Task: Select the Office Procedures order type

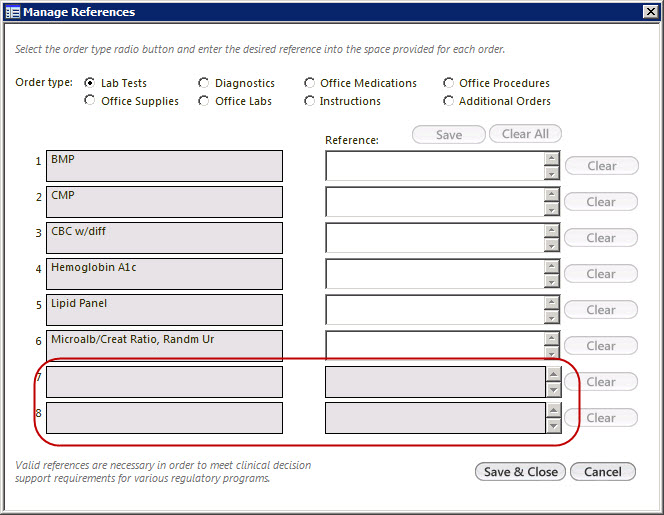Action: click(x=448, y=83)
